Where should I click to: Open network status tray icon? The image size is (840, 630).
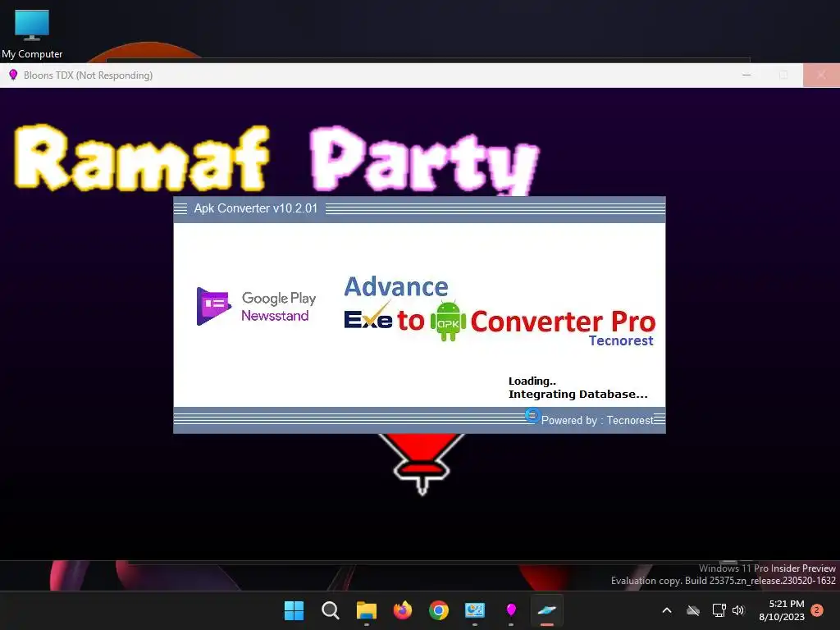point(719,610)
